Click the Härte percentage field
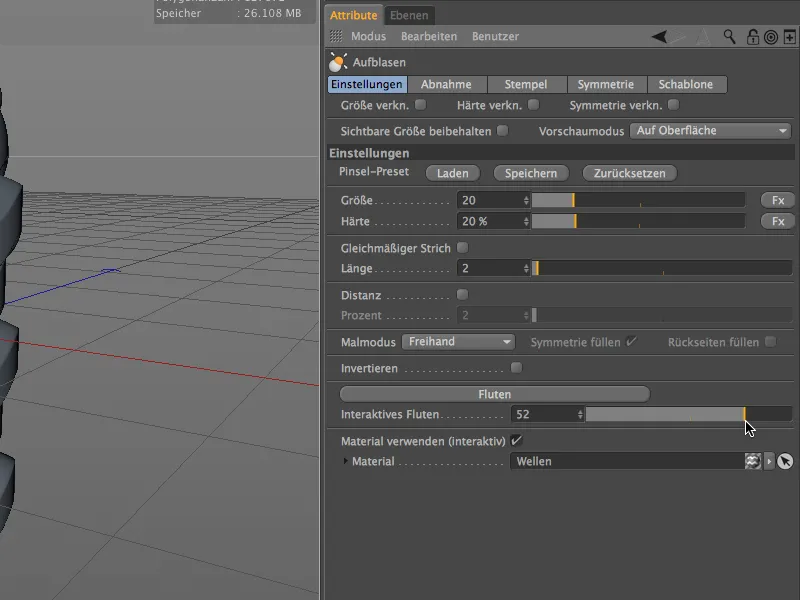Screen dimensions: 800x600 tap(490, 221)
